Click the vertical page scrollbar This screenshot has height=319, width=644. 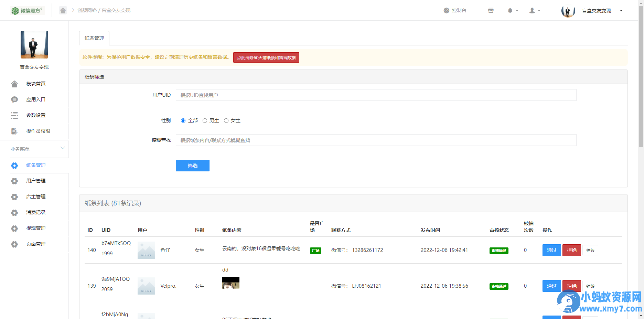click(641, 76)
